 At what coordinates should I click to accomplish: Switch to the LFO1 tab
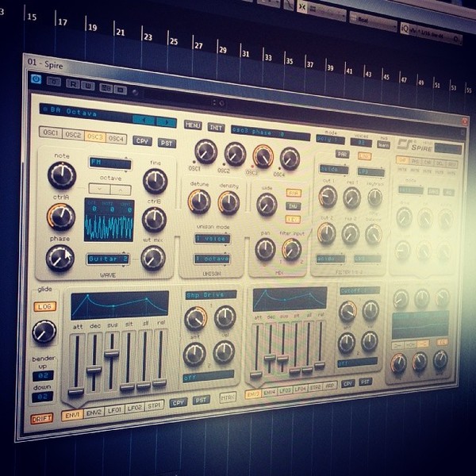click(114, 410)
